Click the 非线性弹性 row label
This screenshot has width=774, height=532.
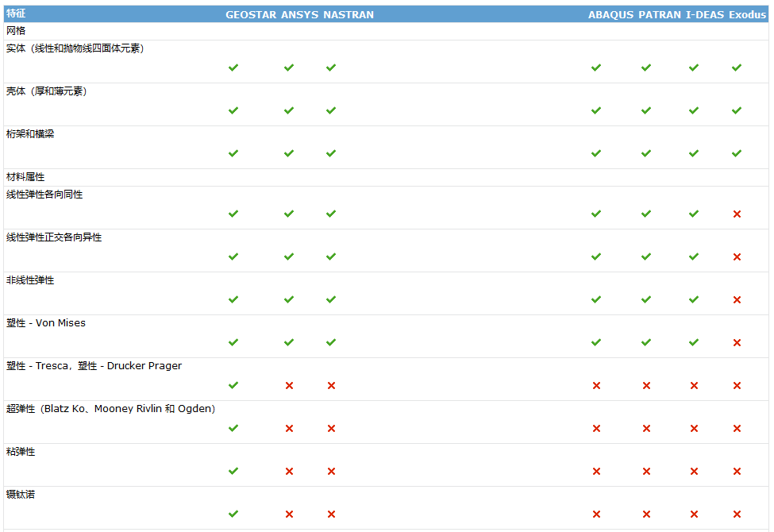click(x=30, y=280)
